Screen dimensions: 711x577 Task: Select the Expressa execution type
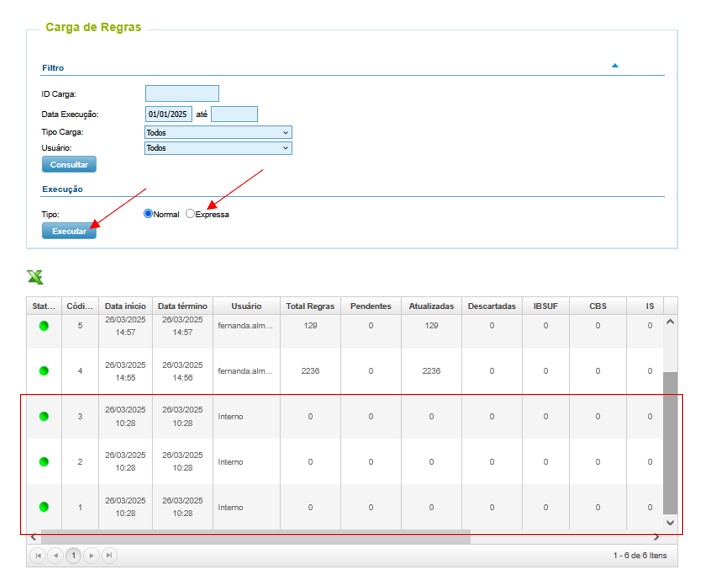190,214
